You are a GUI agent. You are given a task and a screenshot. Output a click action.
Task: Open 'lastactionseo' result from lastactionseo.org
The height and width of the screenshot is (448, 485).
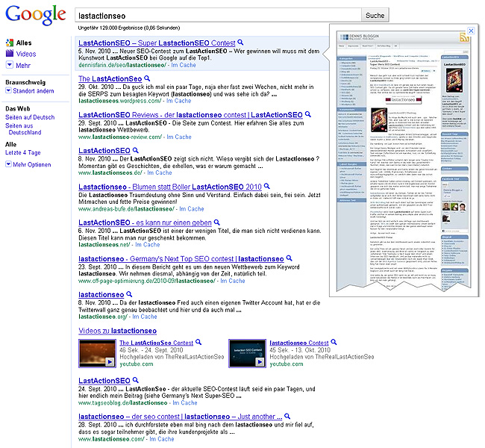pyautogui.click(x=101, y=294)
